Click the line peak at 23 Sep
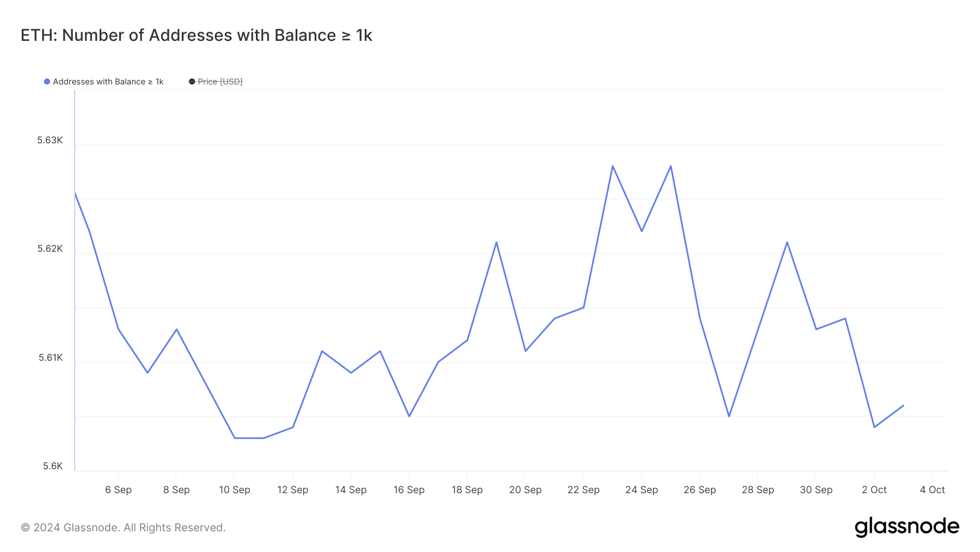Screen dimensions: 980x552 [x=612, y=166]
